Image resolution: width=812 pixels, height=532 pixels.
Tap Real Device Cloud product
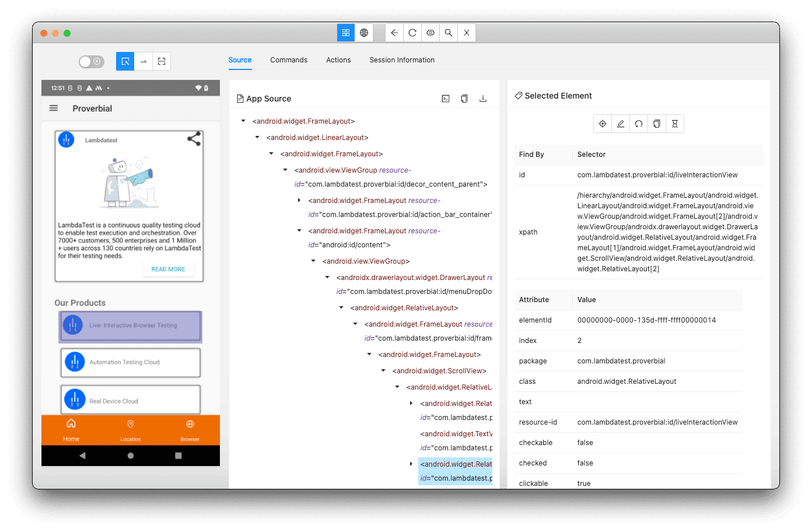(x=130, y=400)
